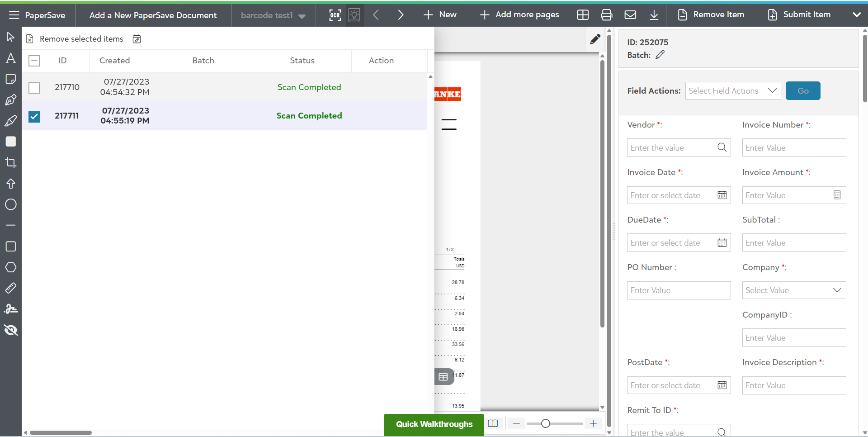The width and height of the screenshot is (868, 437).
Task: Toggle the select-all header checkbox
Action: pyautogui.click(x=34, y=61)
